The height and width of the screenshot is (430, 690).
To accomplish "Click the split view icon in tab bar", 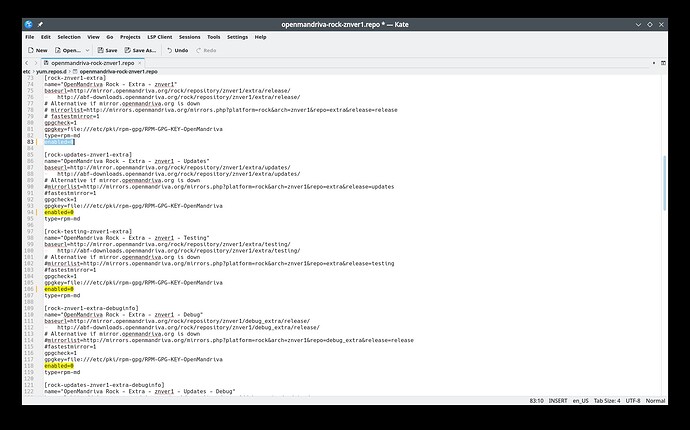I will 663,63.
